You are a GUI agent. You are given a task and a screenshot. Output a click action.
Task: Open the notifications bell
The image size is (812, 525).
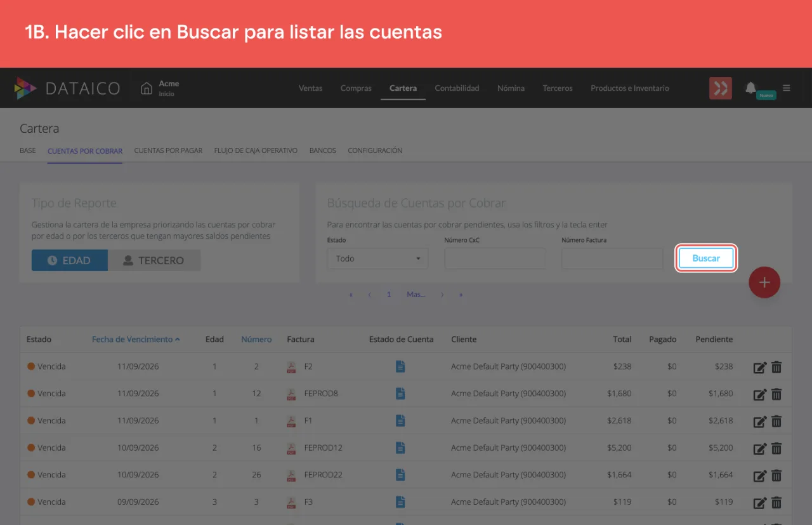[750, 88]
